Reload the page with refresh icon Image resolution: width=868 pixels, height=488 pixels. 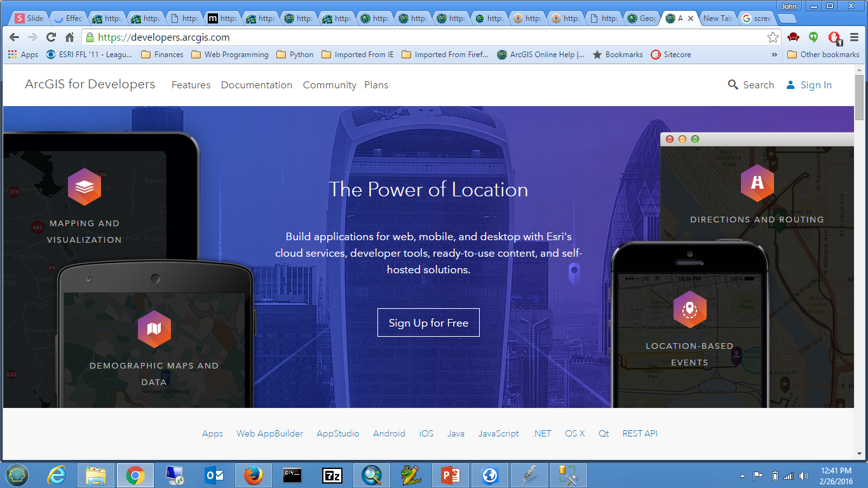(51, 37)
